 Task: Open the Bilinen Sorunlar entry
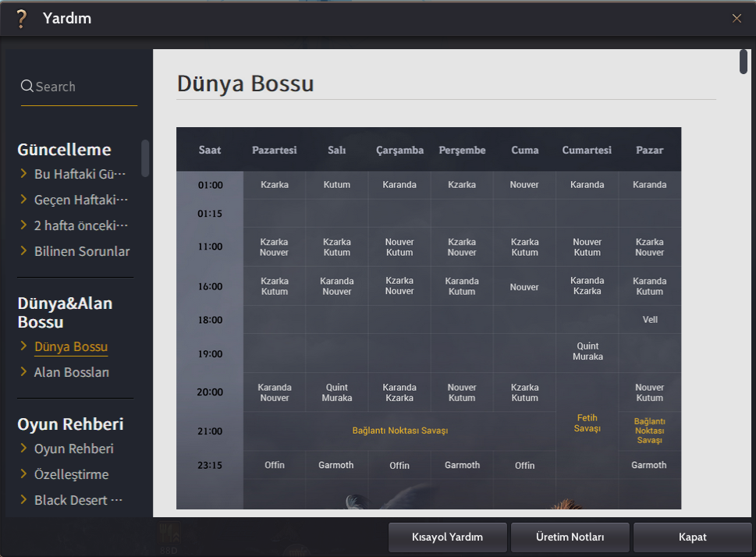pyautogui.click(x=81, y=251)
